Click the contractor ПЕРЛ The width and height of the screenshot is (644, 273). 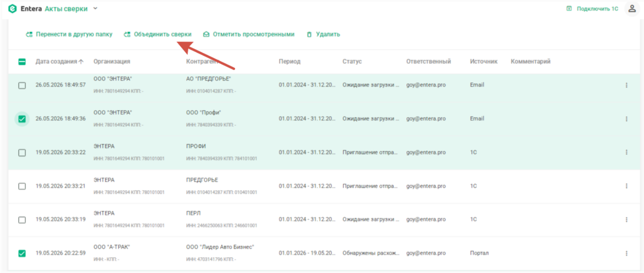tap(194, 213)
